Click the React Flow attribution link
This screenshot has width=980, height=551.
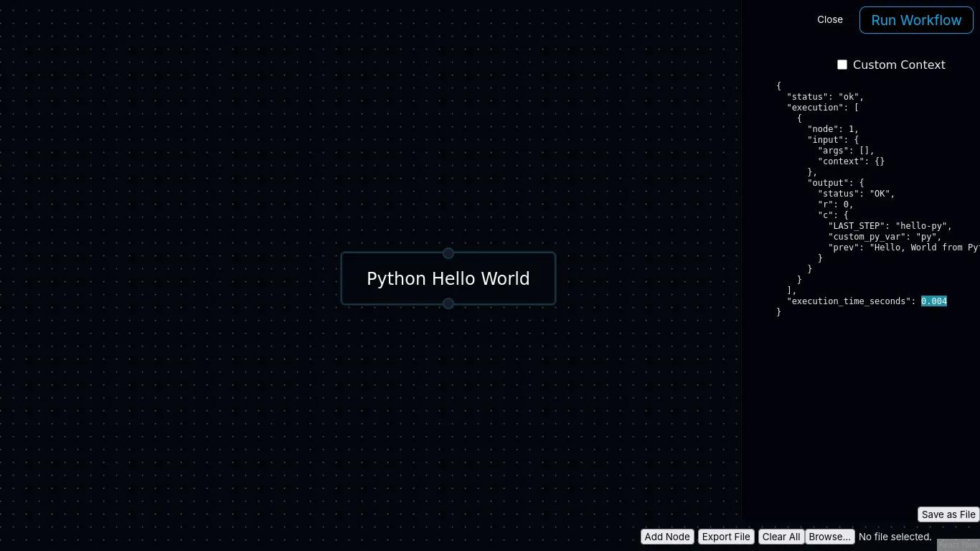[x=960, y=545]
